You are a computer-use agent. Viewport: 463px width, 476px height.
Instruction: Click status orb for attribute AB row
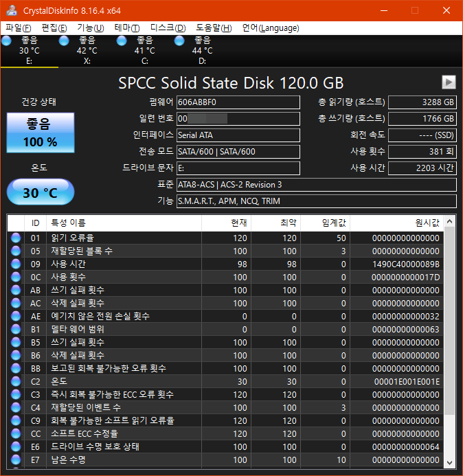[x=16, y=290]
